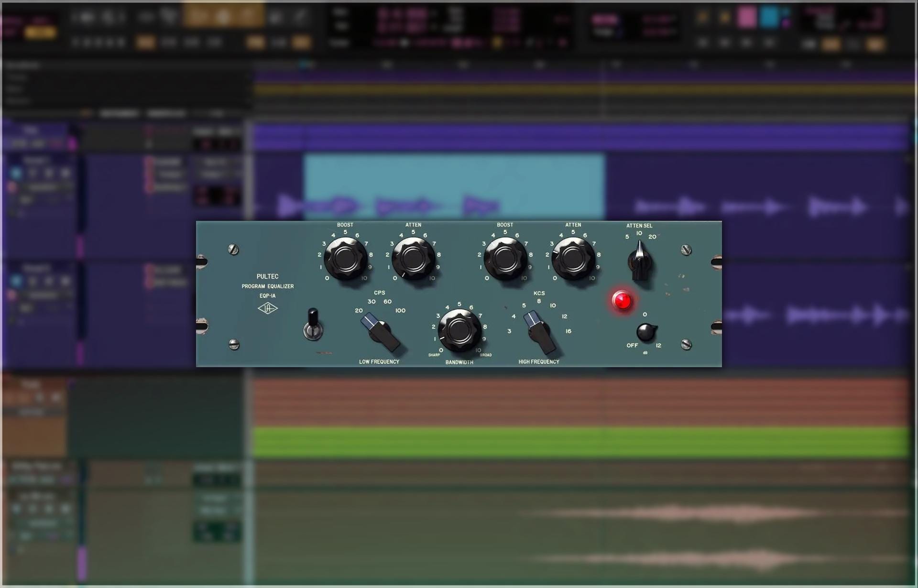
Task: Set low frequency to 60 CPS
Action: pos(387,302)
